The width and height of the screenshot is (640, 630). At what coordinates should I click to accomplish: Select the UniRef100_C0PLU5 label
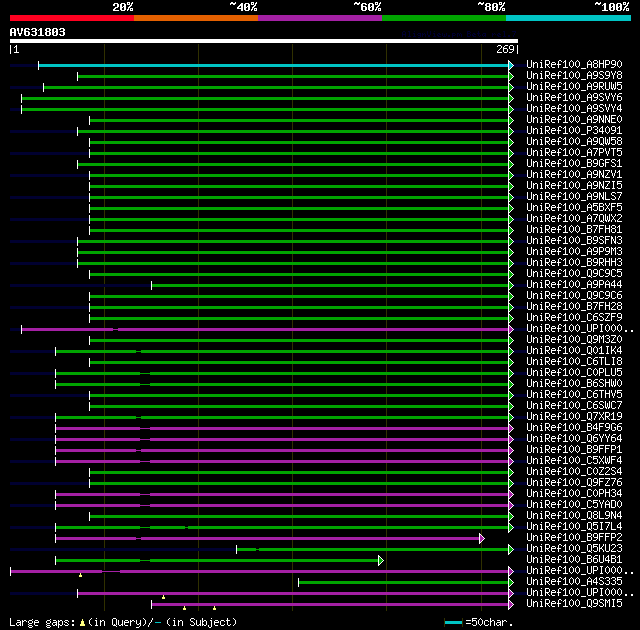coord(574,373)
